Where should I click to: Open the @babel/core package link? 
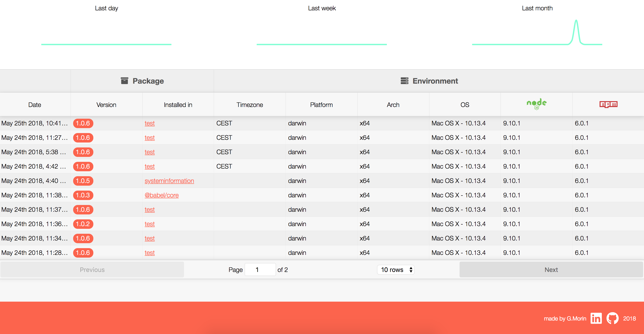point(162,195)
